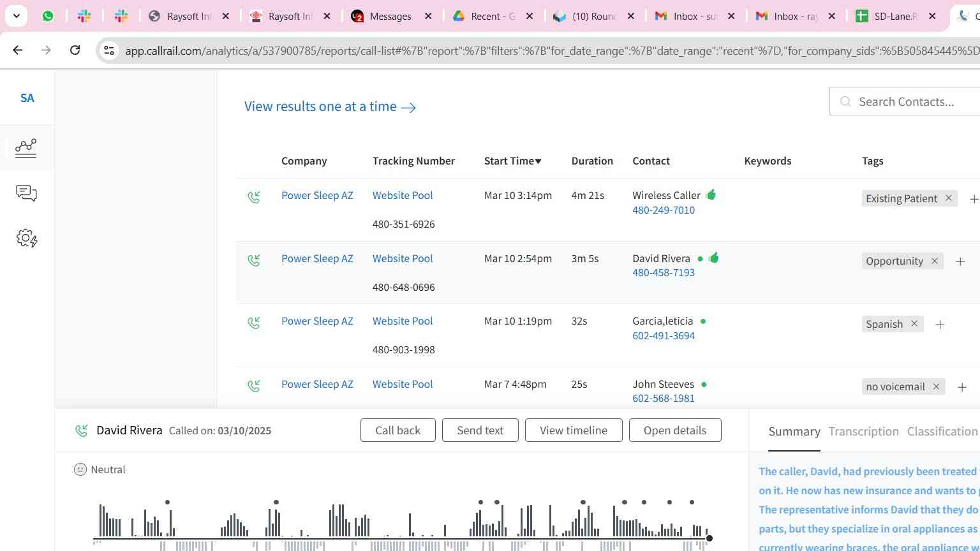The image size is (980, 551).
Task: Reload the page
Action: pos(75,50)
